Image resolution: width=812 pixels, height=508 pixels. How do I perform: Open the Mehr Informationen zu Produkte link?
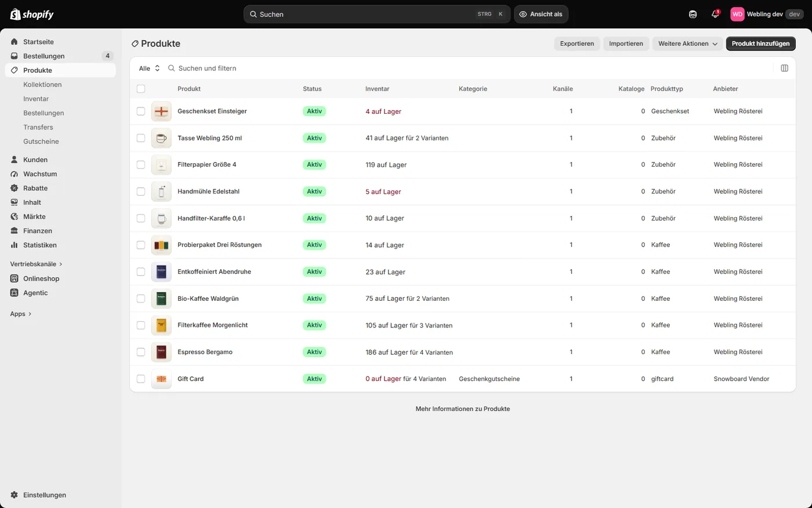click(463, 409)
